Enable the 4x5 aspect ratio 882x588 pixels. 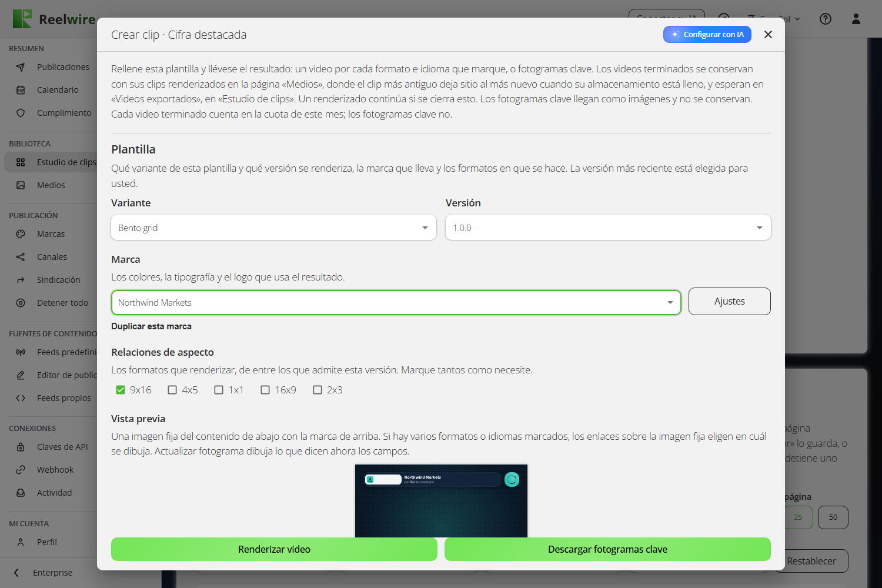click(x=172, y=390)
